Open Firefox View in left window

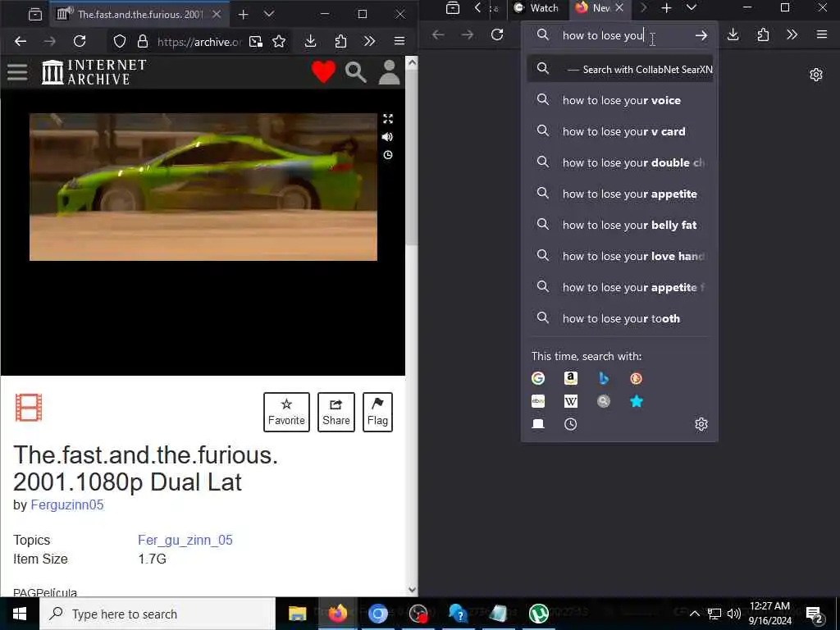pos(35,15)
